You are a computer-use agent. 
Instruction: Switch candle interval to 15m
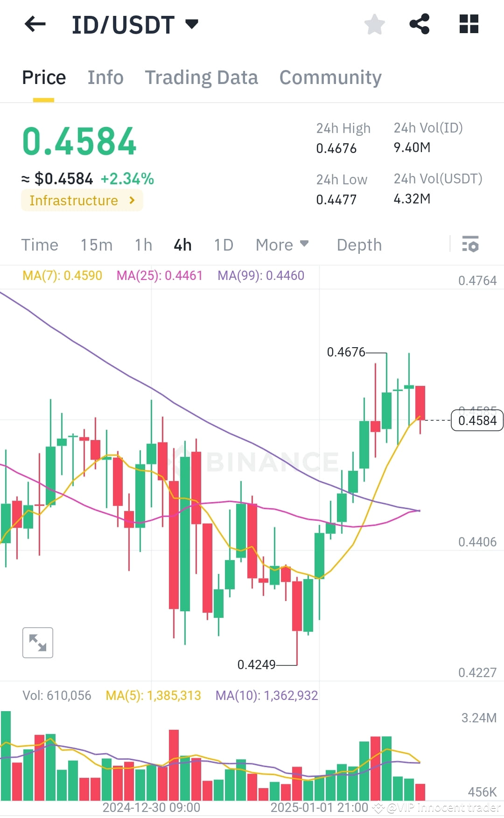point(97,245)
